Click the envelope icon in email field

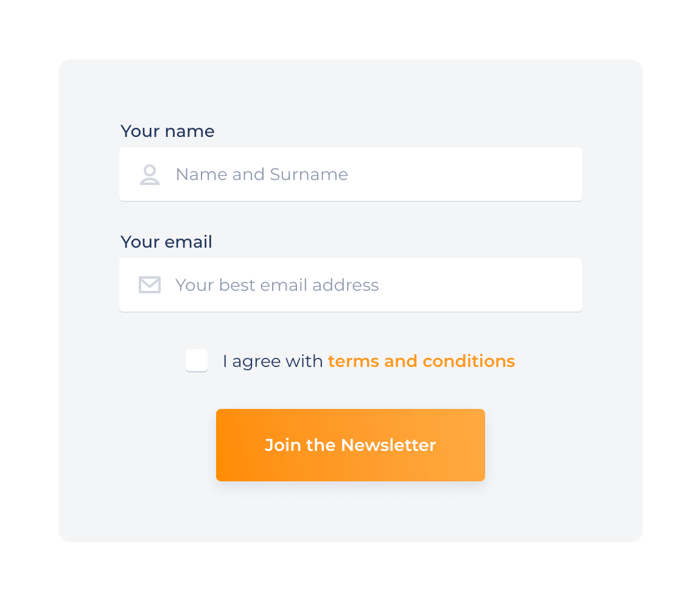[150, 285]
